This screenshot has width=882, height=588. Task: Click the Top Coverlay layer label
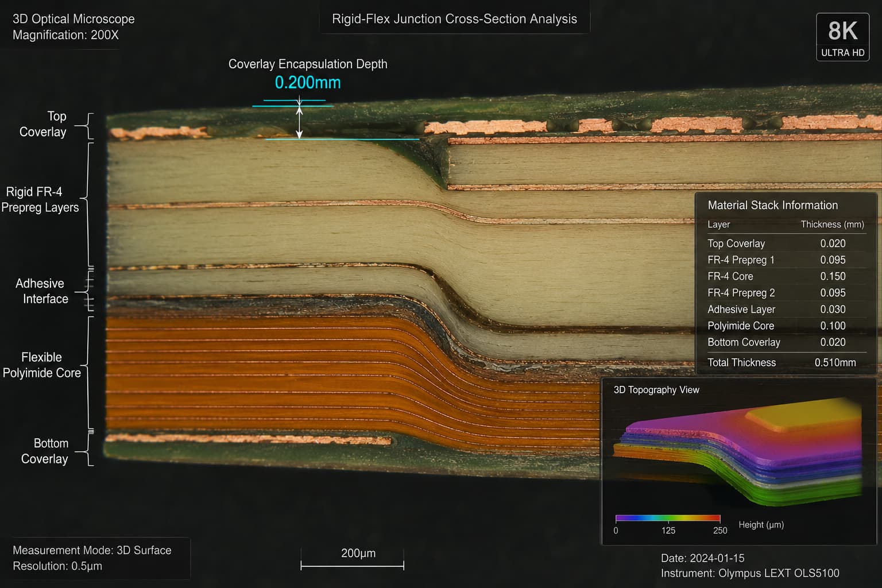(x=43, y=124)
